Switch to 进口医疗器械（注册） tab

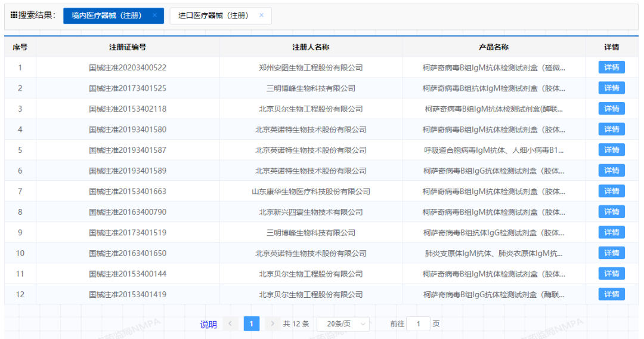(213, 16)
